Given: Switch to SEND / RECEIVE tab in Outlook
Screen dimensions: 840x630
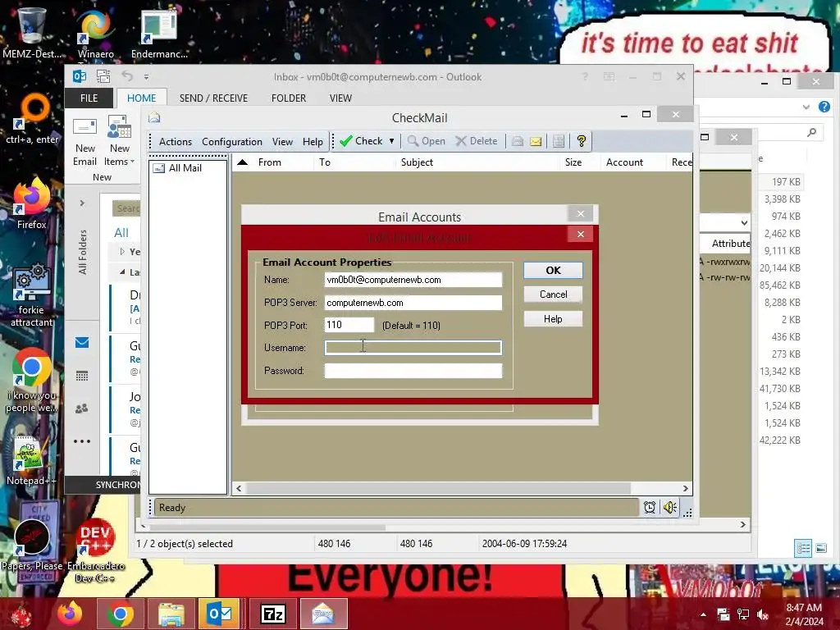Looking at the screenshot, I should 213,98.
